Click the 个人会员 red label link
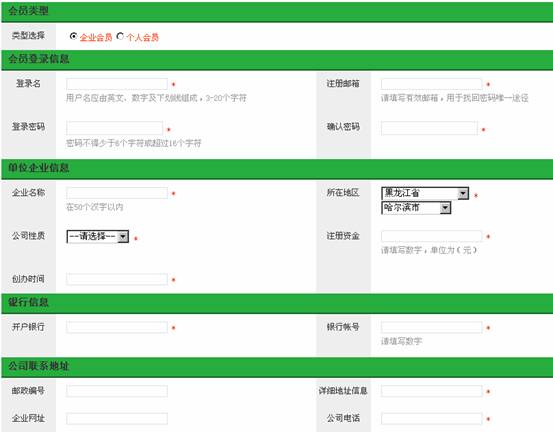553x432 pixels. [142, 37]
